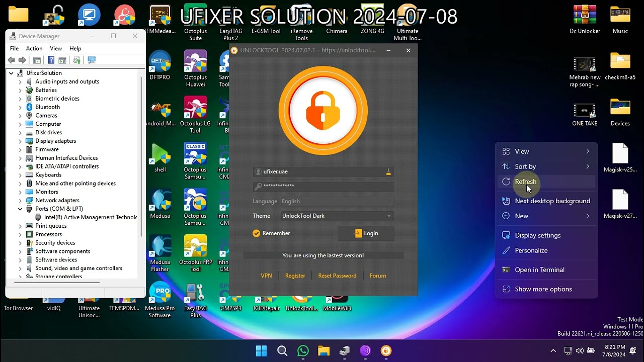Open the VPN link
The width and height of the screenshot is (644, 362).
click(x=266, y=276)
